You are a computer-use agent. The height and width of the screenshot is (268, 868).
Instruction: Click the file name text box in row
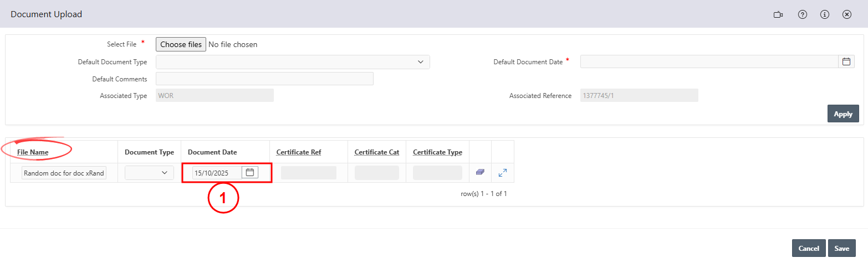coord(64,173)
